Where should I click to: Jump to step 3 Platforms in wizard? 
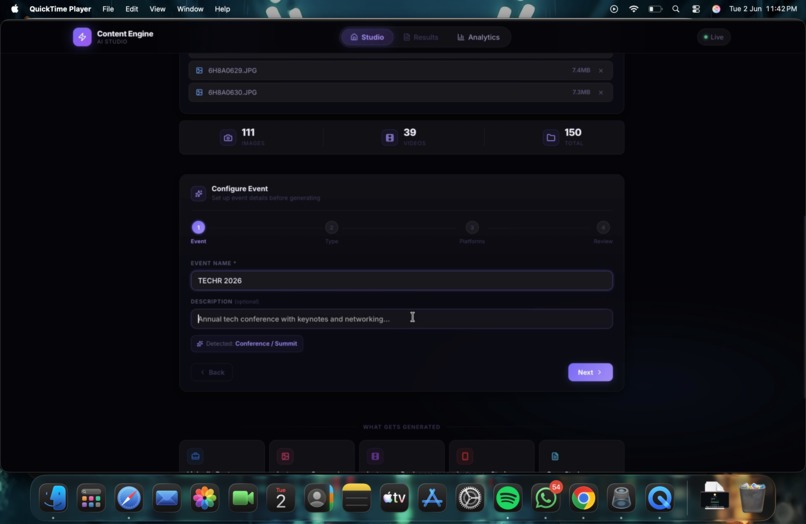pos(472,227)
